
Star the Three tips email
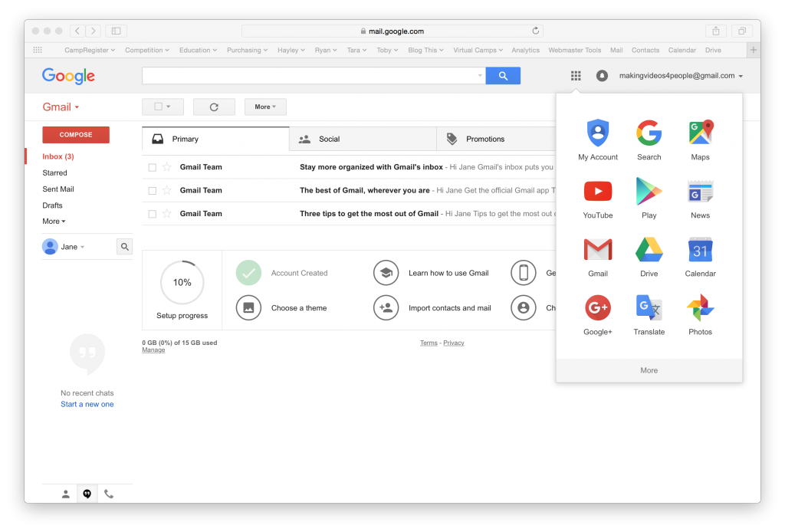click(166, 213)
